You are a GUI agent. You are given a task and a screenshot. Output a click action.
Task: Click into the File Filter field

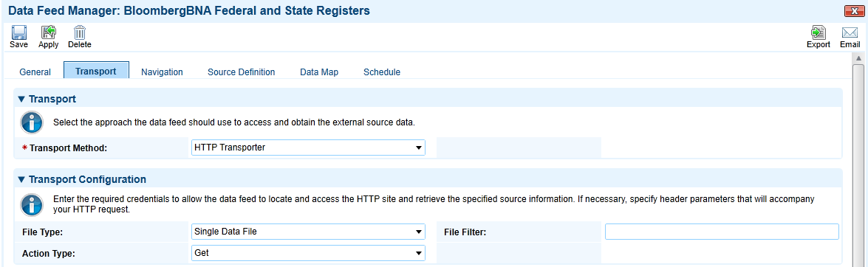click(x=722, y=232)
